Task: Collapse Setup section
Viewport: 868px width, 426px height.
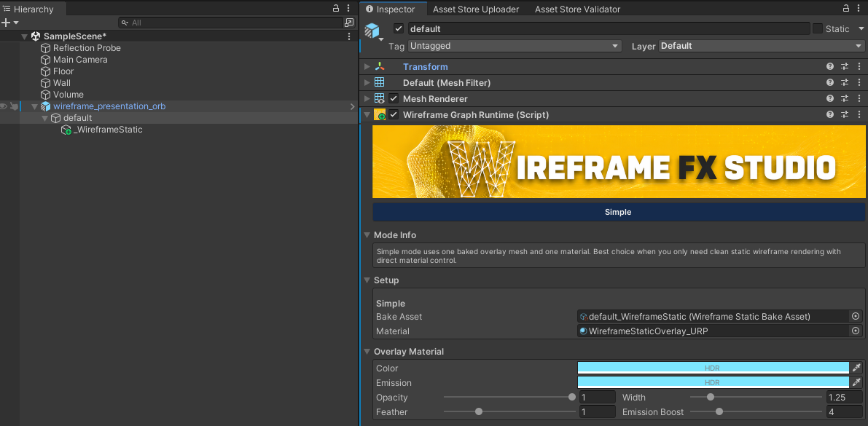Action: [x=367, y=280]
